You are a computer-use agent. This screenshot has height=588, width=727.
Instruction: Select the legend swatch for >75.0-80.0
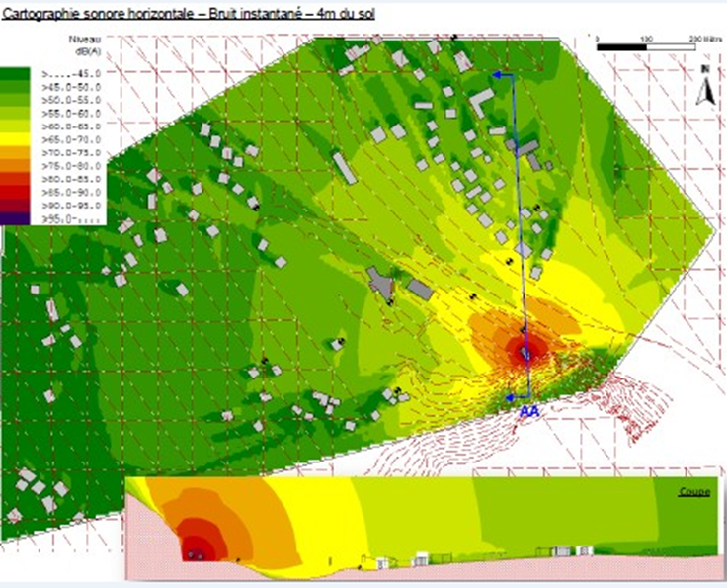pos(15,166)
